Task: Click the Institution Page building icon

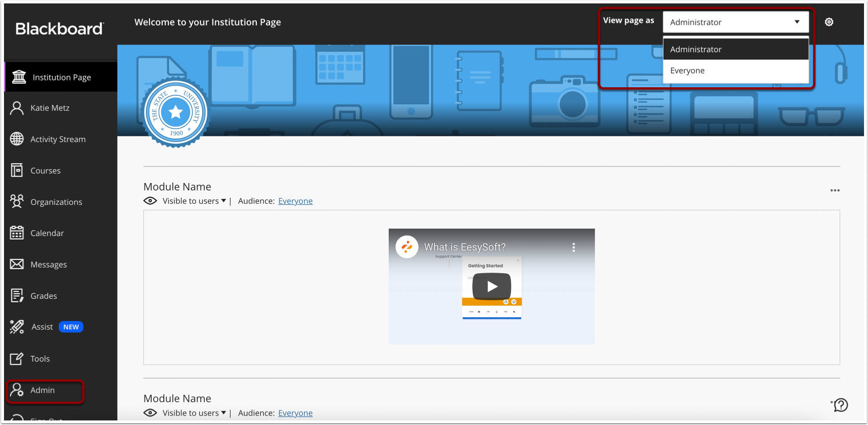Action: point(19,77)
